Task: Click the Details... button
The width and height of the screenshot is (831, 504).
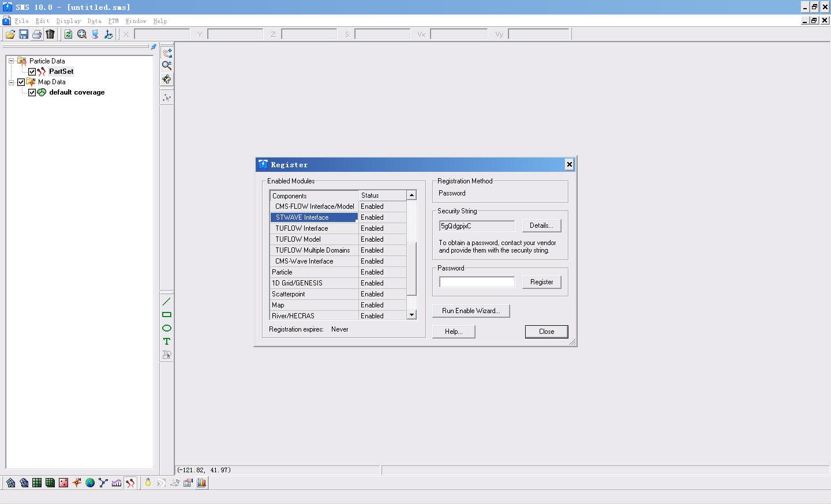Action: point(541,225)
